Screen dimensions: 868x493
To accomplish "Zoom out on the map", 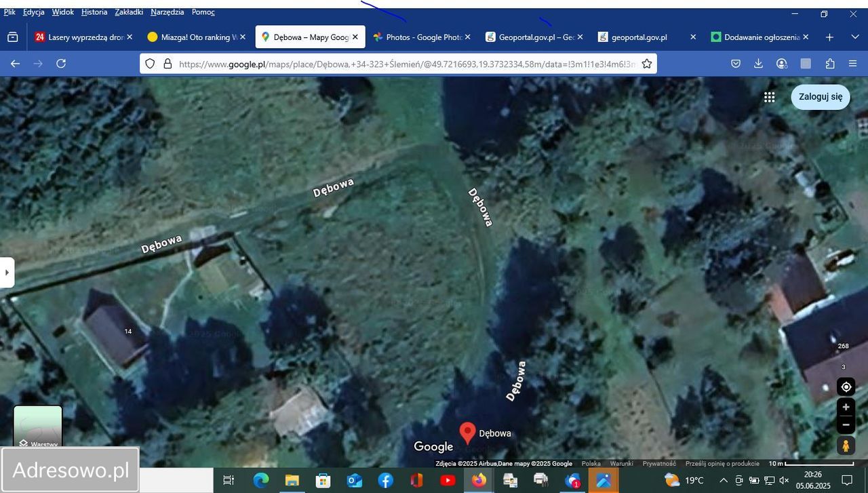I will [x=846, y=425].
